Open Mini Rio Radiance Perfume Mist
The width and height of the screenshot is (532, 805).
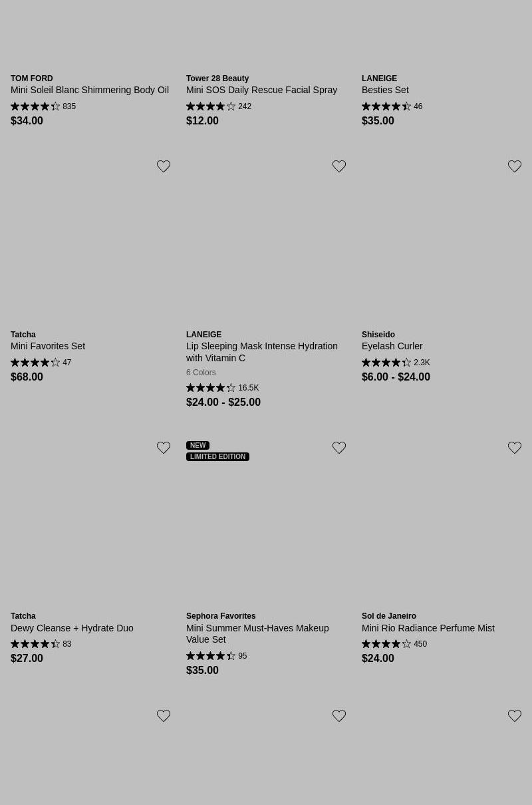(428, 628)
